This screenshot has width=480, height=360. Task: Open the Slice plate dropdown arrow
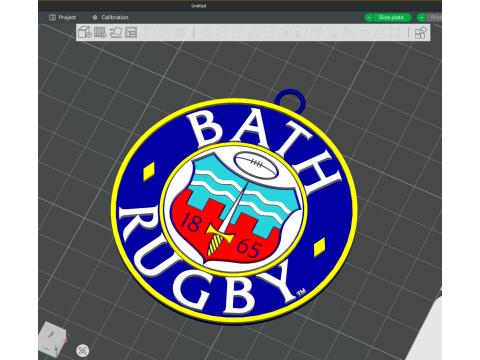point(369,17)
